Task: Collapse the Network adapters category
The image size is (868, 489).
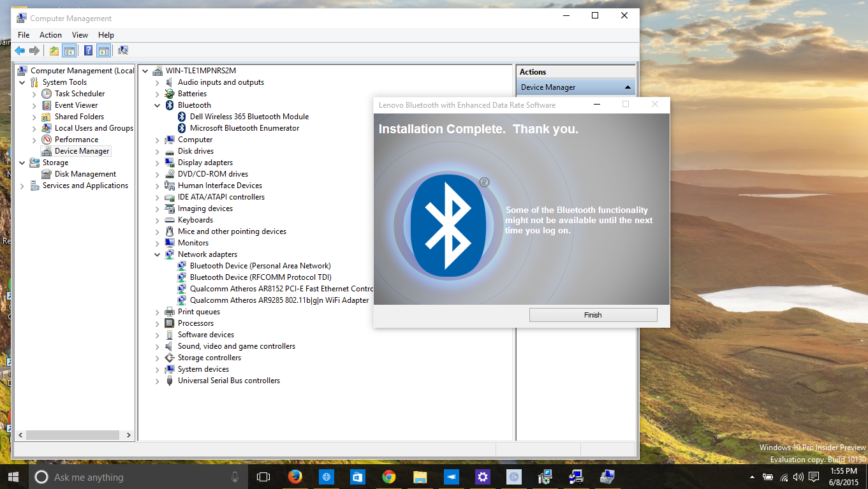Action: click(158, 254)
